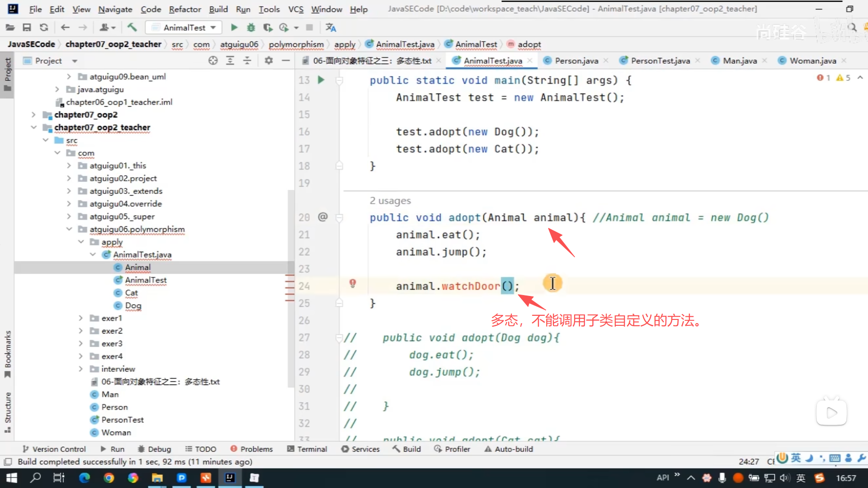Click the Collapse All icon in Project panel
868x488 pixels.
pyautogui.click(x=247, y=61)
